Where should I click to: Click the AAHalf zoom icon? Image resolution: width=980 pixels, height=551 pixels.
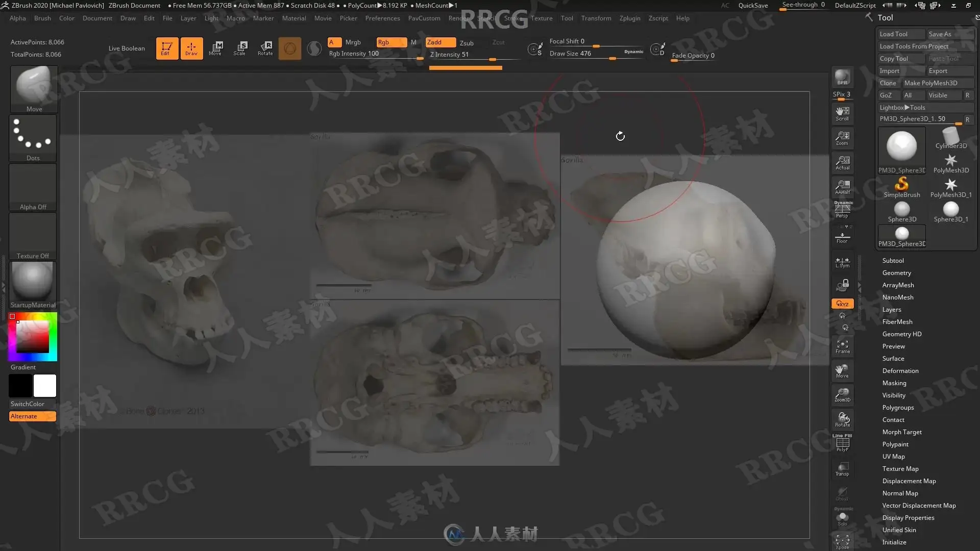(842, 187)
